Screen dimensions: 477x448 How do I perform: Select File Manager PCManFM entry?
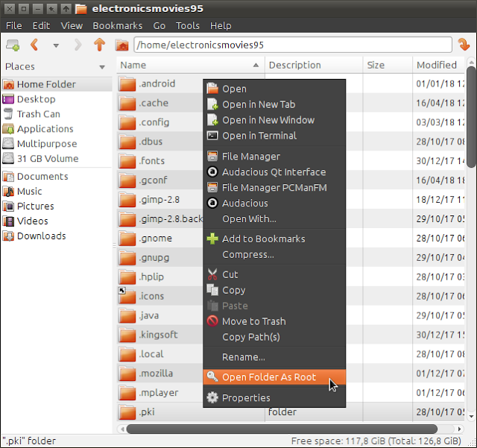[274, 188]
